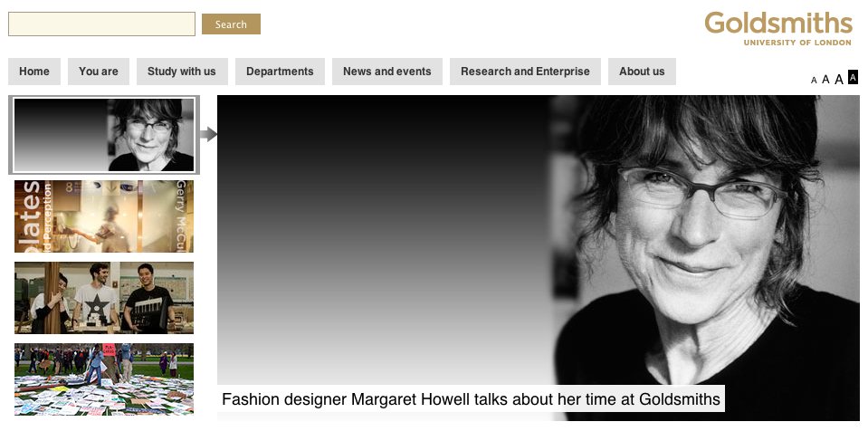Select the Gerry McCulloch perception thumbnail
868x441 pixels.
coord(104,216)
